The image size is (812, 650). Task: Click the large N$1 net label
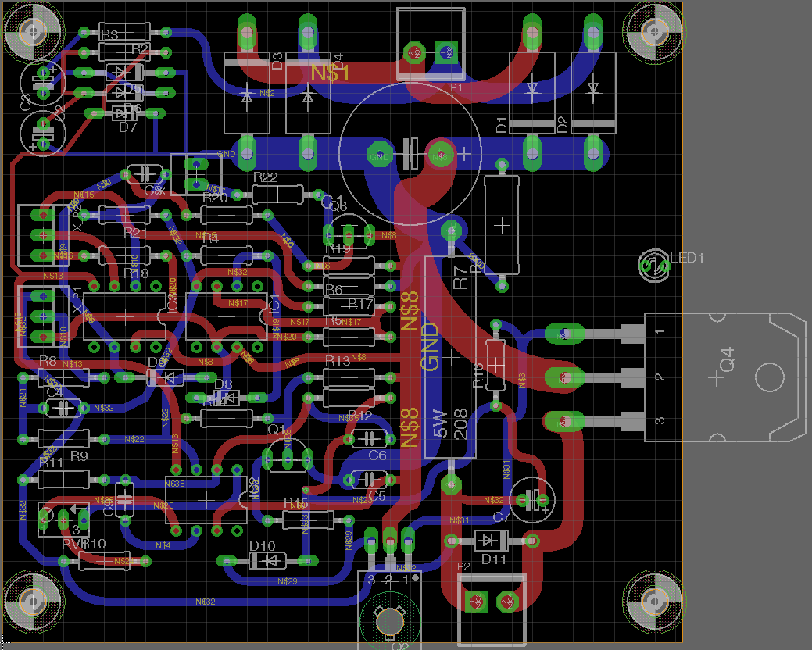331,73
